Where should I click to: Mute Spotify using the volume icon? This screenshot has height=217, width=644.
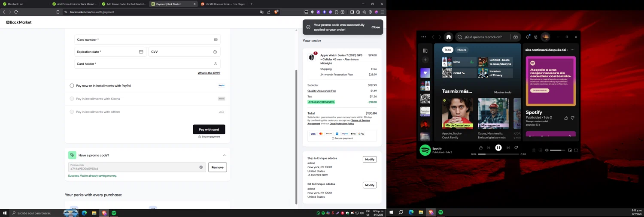(x=547, y=150)
